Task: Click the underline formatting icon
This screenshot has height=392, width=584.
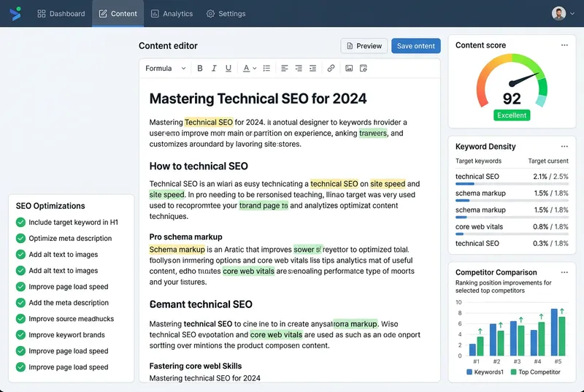Action: point(228,69)
